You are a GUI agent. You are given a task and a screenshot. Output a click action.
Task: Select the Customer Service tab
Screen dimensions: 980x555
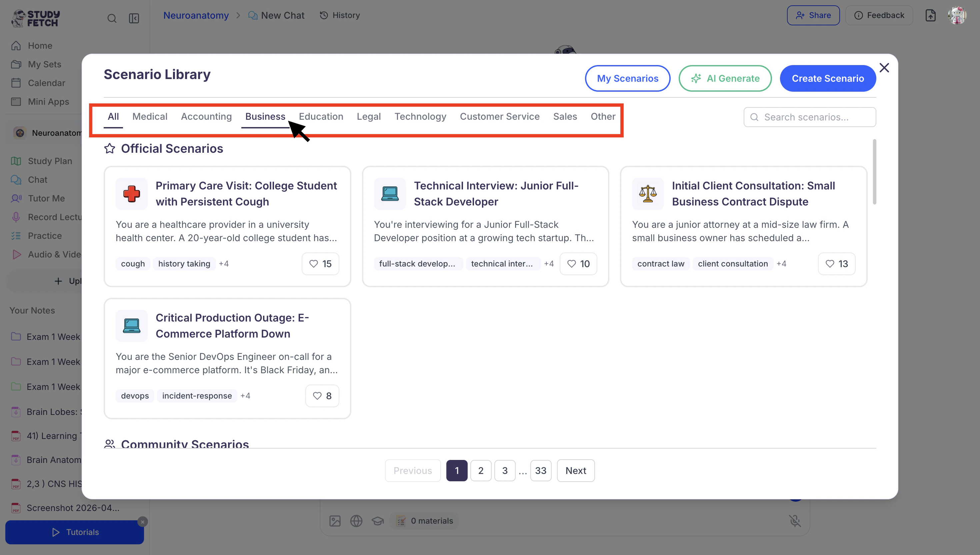499,117
